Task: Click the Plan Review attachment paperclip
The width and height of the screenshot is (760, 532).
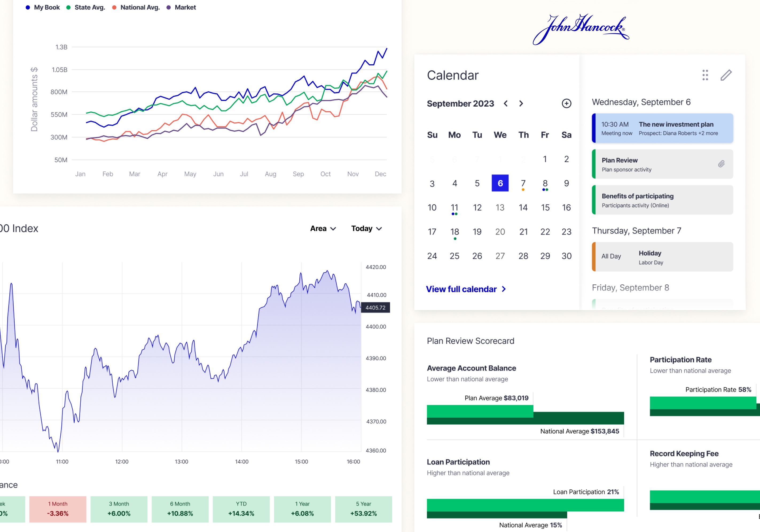Action: (x=721, y=164)
